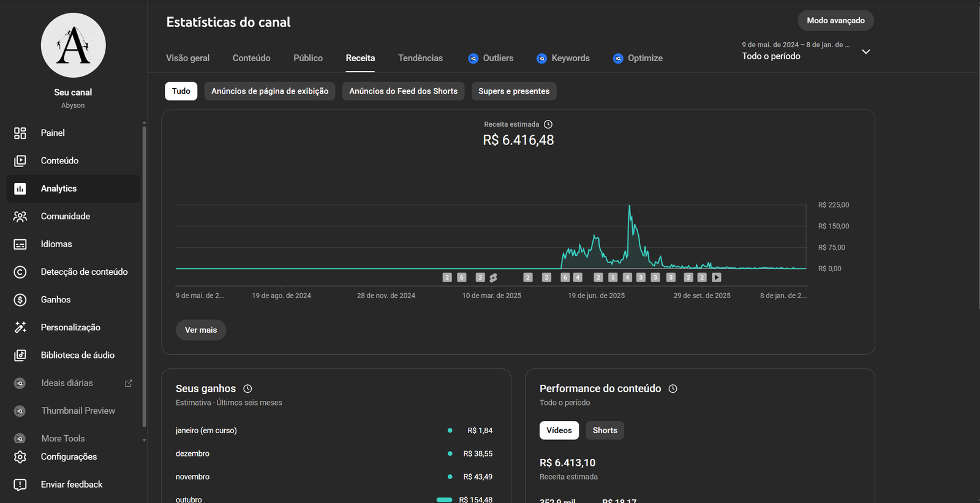Screen dimensions: 980x503
Task: Click the Conteúdo sidebar icon
Action: (20, 161)
